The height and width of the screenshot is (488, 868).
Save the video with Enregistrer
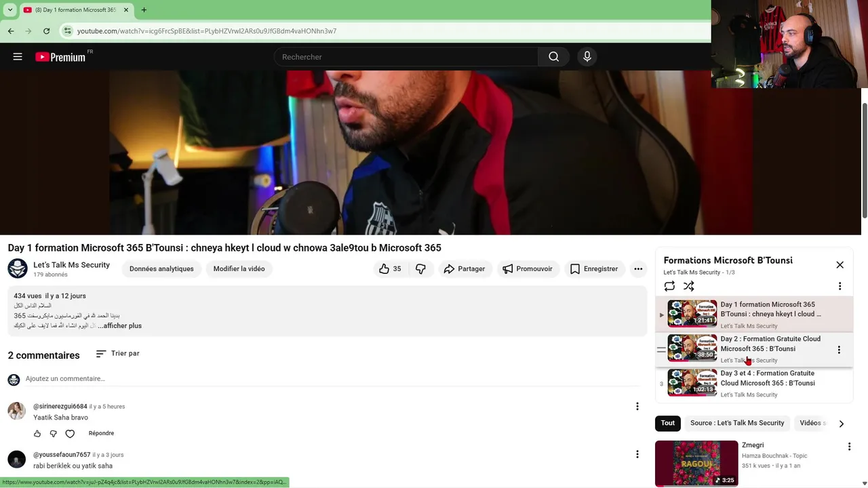tap(594, 269)
